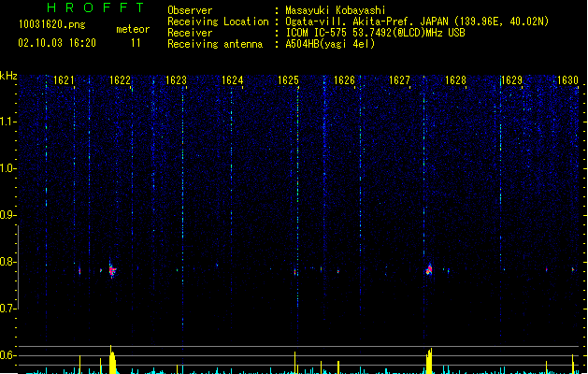Image resolution: width=588 pixels, height=374 pixels.
Task: Click the A504HB(yagi 4el) antenna text
Action: coord(330,44)
